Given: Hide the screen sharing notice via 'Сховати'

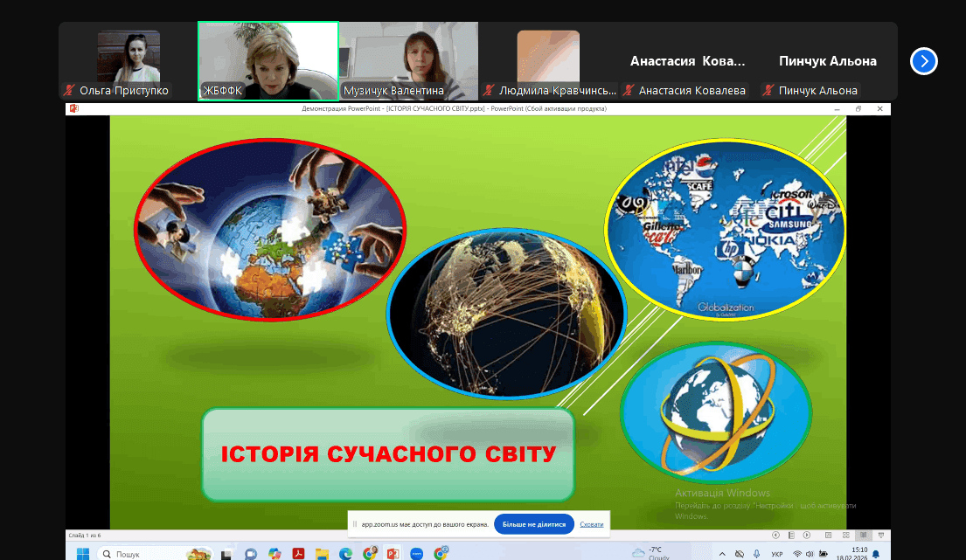Looking at the screenshot, I should 592,524.
